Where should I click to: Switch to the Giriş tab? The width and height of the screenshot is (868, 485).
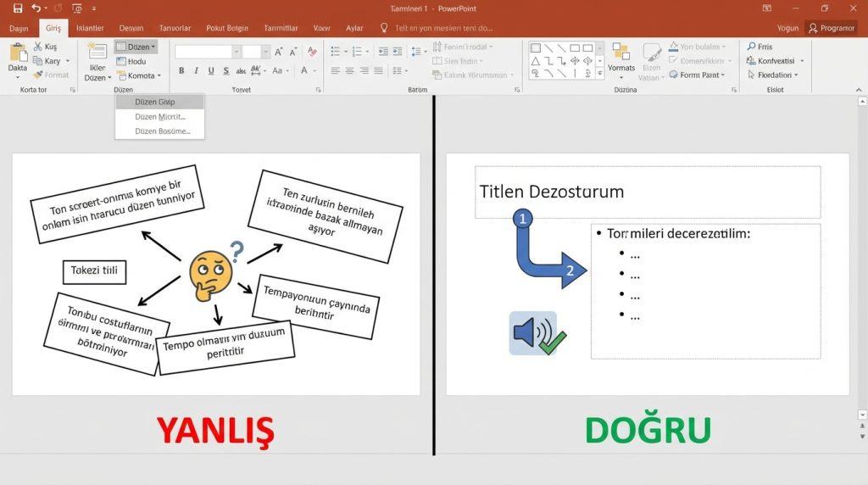point(53,28)
